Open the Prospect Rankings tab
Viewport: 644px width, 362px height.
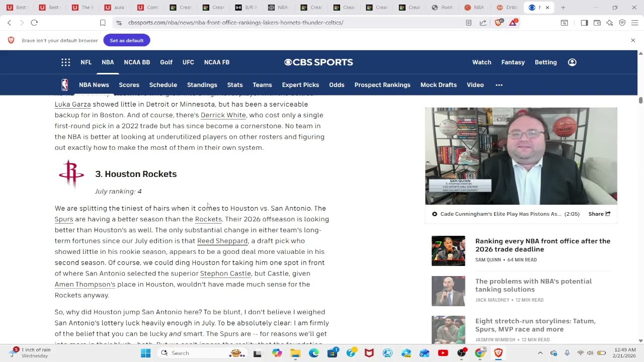point(382,85)
